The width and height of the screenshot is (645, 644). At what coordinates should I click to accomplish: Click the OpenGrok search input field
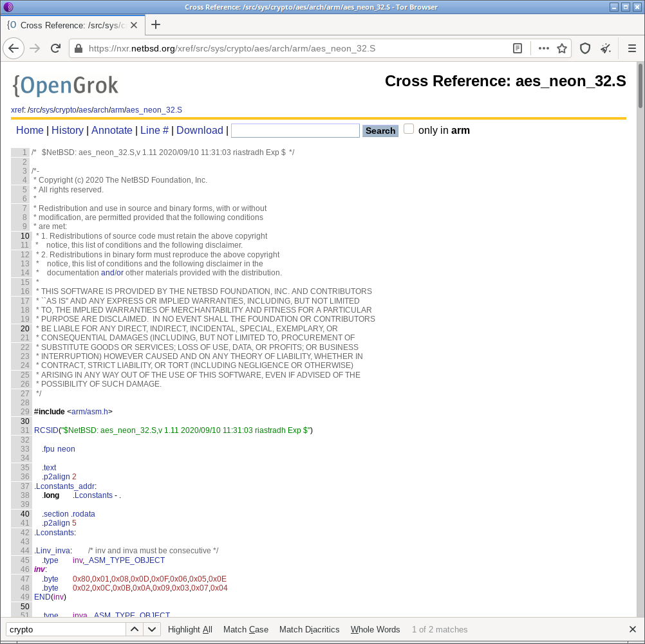(295, 131)
